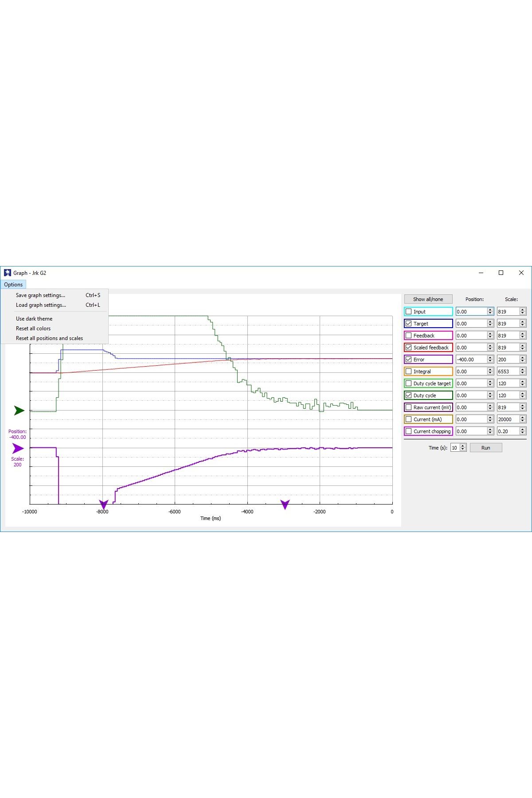Image resolution: width=532 pixels, height=798 pixels.
Task: Maximize the Graph - Jrk G2 window
Action: (501, 273)
